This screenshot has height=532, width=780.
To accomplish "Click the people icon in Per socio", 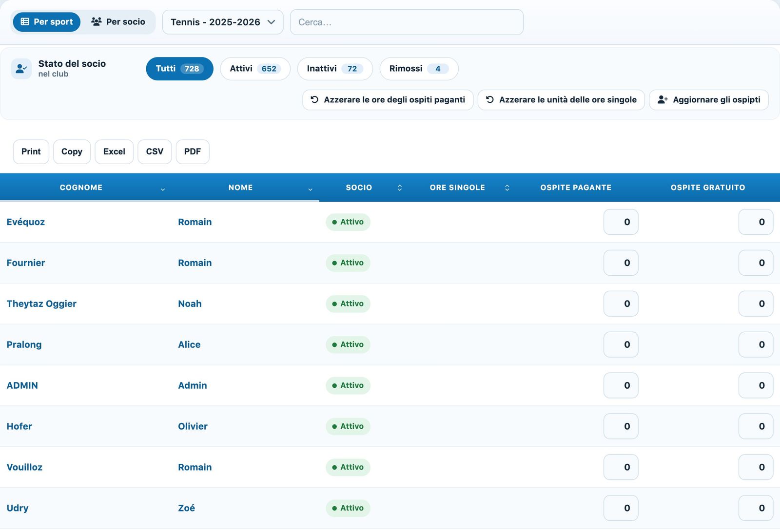I will pos(97,22).
